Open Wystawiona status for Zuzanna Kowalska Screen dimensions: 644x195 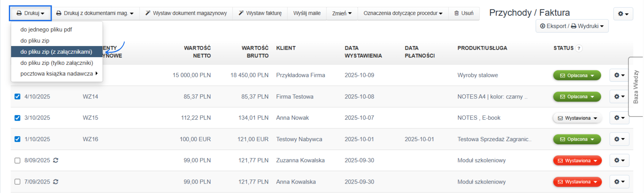pos(577,161)
